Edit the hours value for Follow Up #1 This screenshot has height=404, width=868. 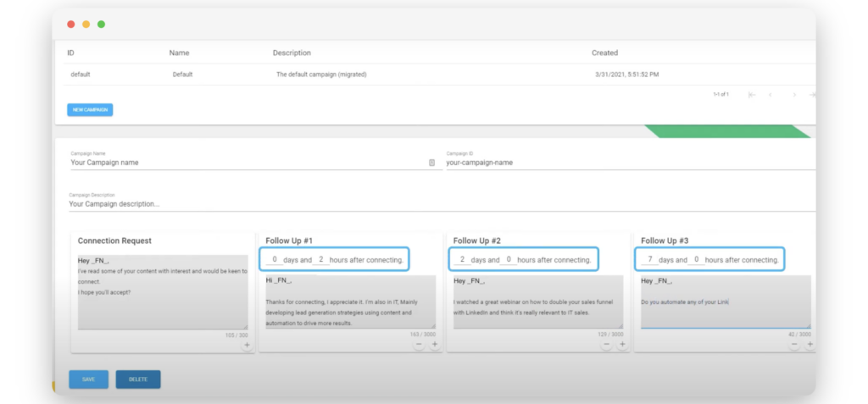320,260
